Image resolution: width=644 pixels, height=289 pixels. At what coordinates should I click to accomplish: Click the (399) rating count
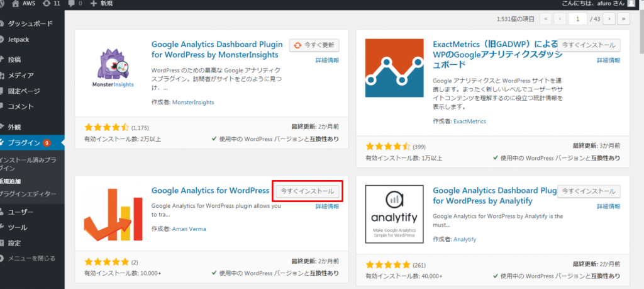point(419,146)
